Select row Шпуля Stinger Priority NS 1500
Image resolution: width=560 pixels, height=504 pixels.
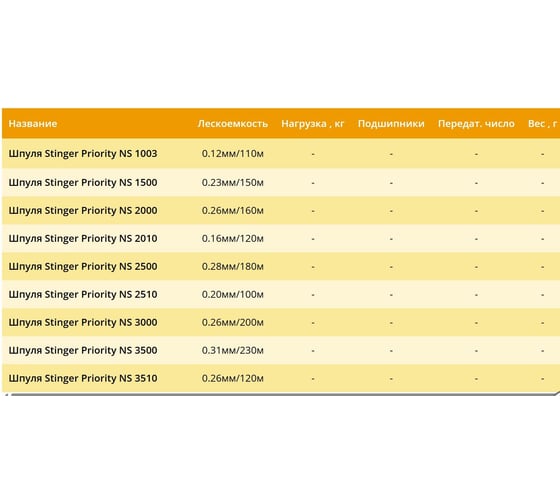(x=281, y=183)
